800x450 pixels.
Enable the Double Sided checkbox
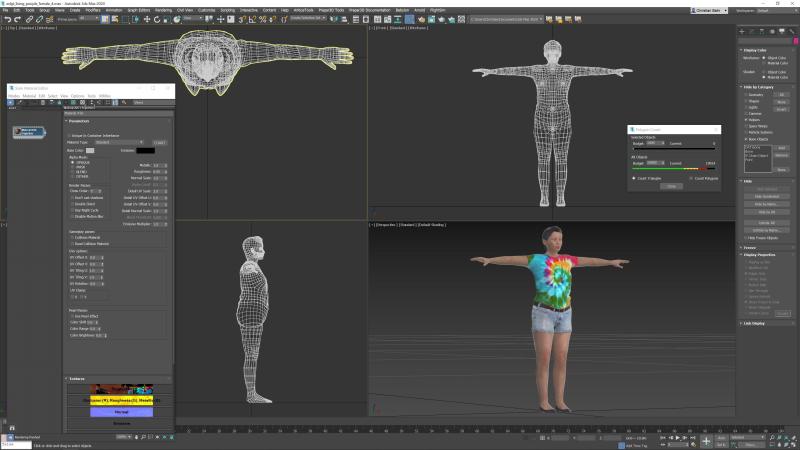point(72,204)
